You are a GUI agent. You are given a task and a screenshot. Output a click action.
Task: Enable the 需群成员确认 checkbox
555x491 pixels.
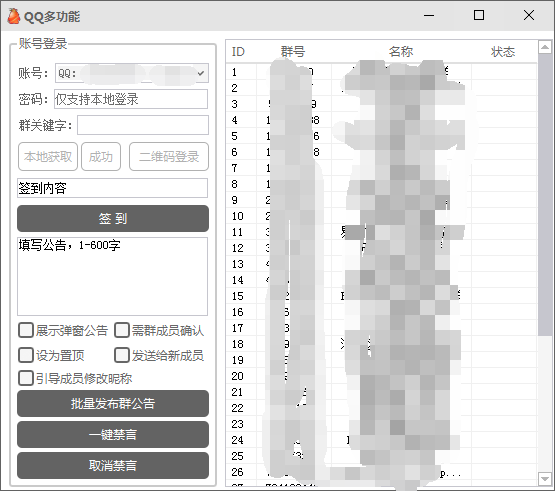point(122,330)
